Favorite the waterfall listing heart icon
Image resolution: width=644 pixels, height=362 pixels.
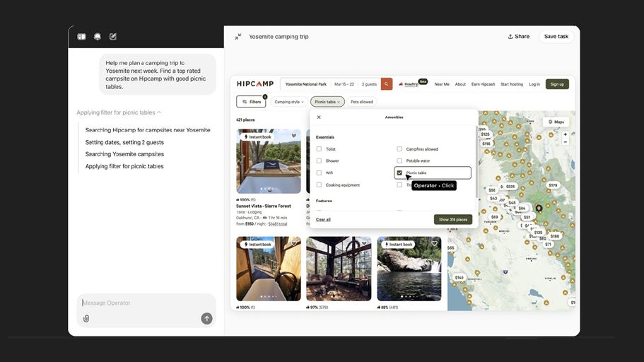[434, 244]
